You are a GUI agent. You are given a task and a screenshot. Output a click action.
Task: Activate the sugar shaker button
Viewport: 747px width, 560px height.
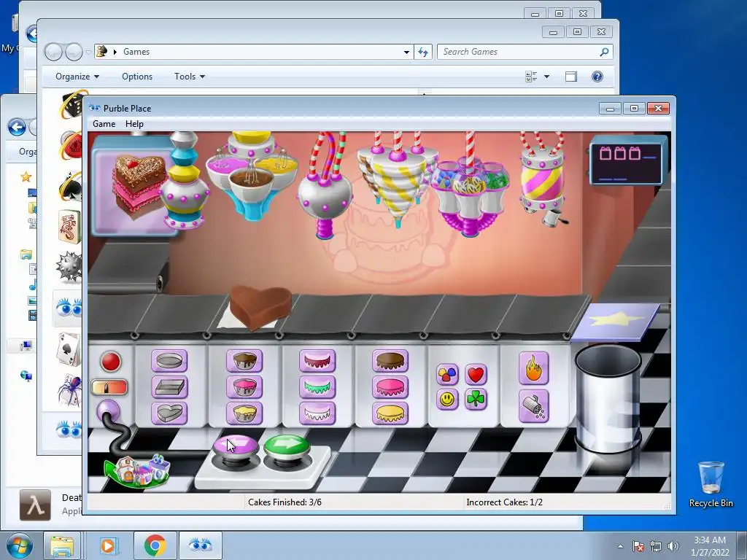[x=533, y=406]
